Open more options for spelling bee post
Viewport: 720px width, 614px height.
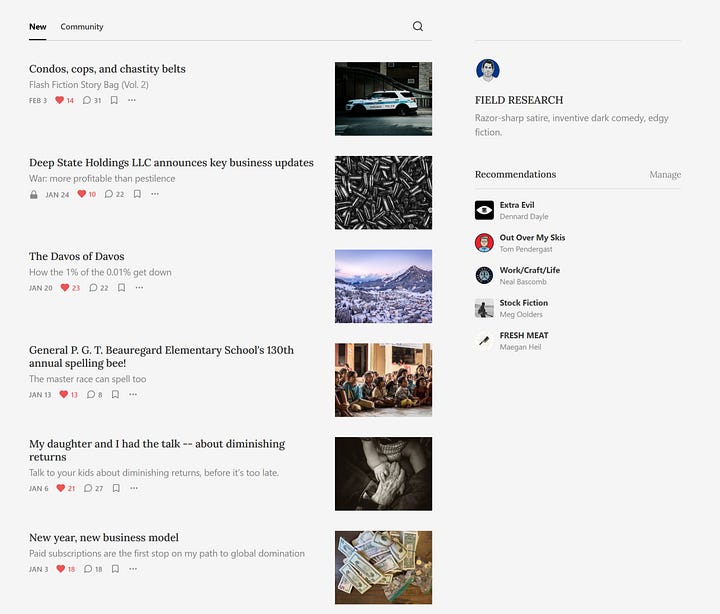point(133,394)
